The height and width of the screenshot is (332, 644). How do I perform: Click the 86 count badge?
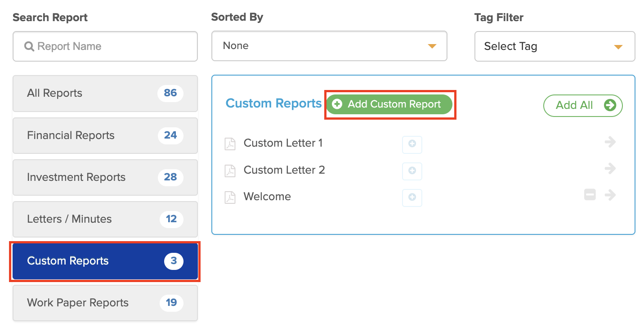pos(170,93)
